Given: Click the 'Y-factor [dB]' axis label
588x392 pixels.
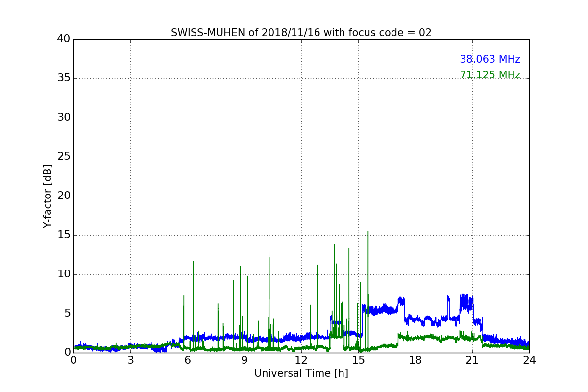Looking at the screenshot, I should click(48, 196).
